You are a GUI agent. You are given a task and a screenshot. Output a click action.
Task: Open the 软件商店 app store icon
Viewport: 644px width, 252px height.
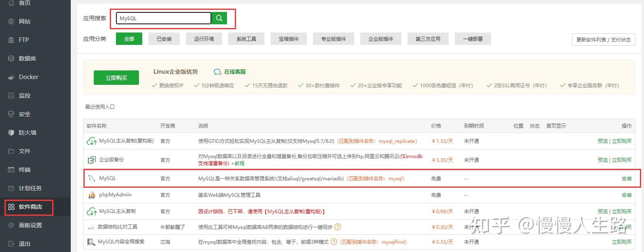[11, 207]
